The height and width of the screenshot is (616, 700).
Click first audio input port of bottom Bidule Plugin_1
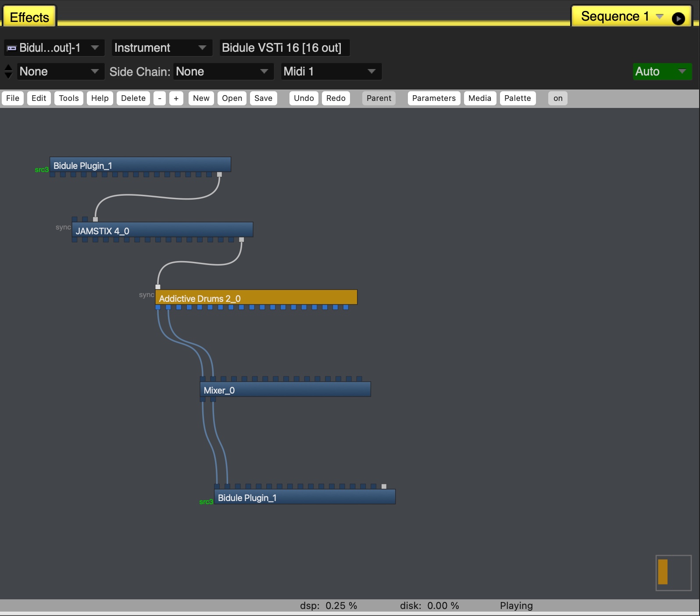coord(217,487)
